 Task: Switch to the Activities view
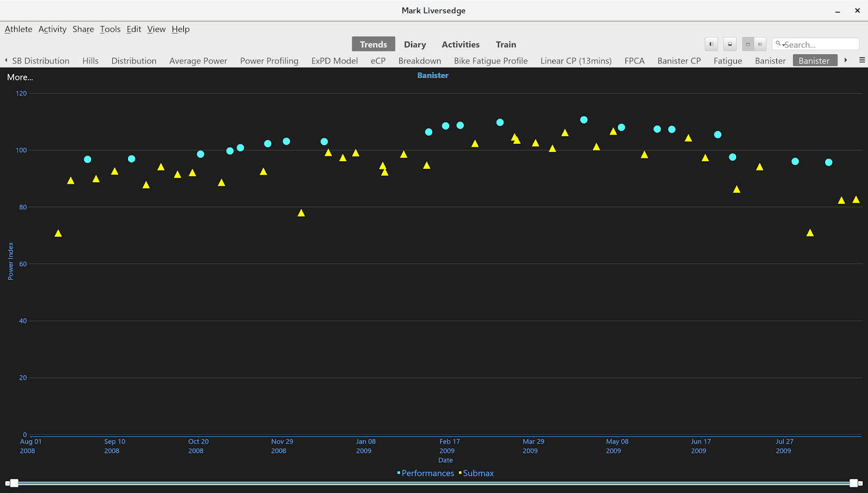(x=461, y=45)
